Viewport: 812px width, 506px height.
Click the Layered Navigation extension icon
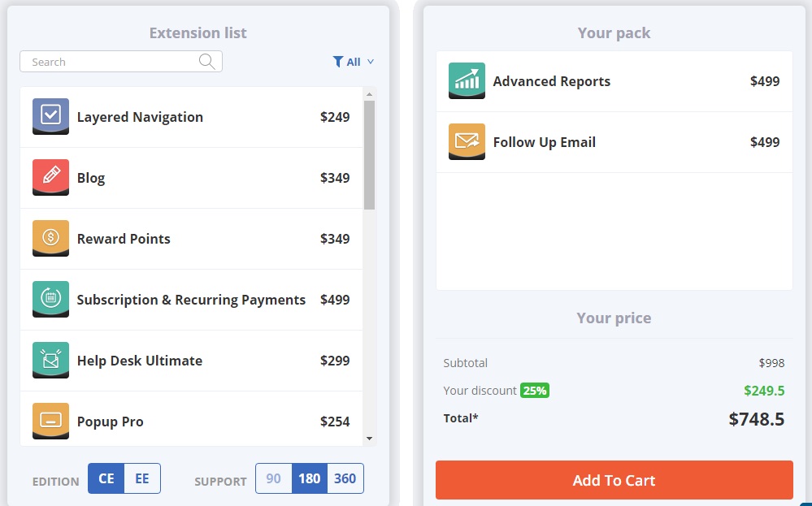coord(50,116)
